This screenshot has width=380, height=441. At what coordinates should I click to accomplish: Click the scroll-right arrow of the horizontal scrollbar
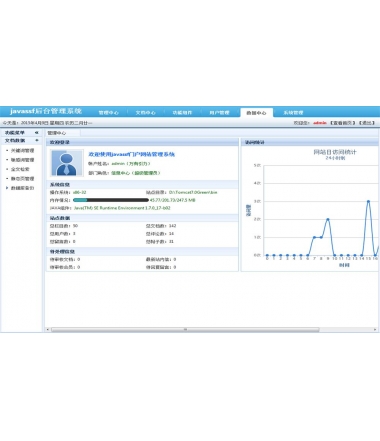(375, 330)
